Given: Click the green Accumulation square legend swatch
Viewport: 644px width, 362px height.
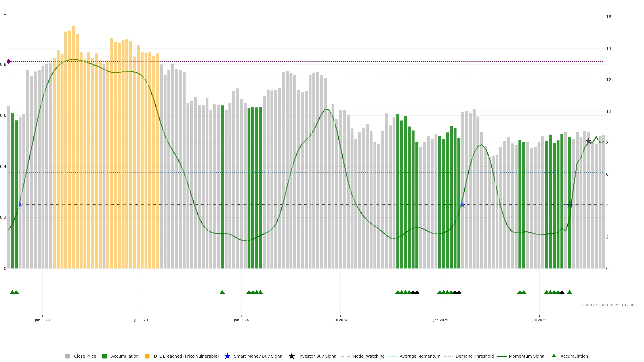Looking at the screenshot, I should point(105,356).
